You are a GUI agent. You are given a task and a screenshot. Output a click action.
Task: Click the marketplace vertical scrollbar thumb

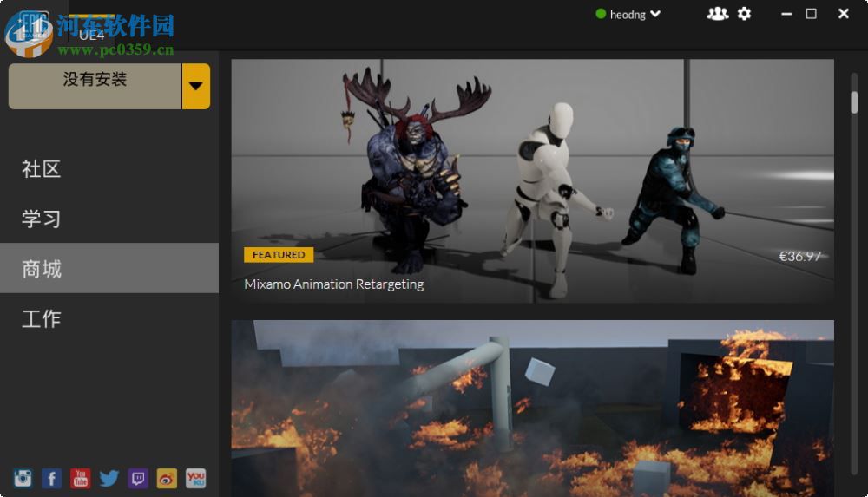pyautogui.click(x=854, y=102)
